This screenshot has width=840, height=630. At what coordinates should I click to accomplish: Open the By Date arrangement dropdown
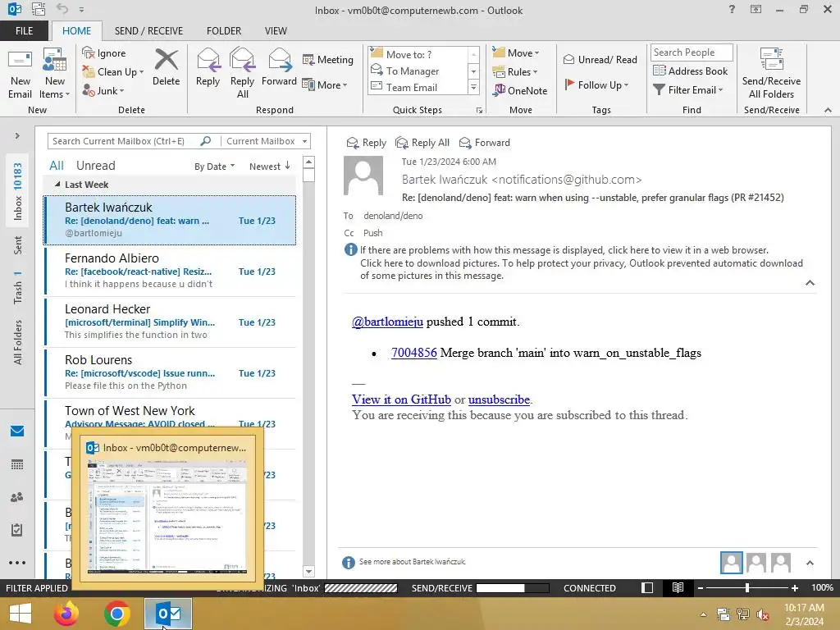(214, 166)
